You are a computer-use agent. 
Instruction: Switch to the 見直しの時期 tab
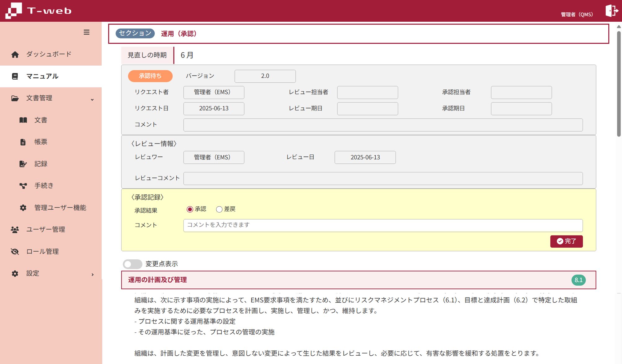(147, 55)
